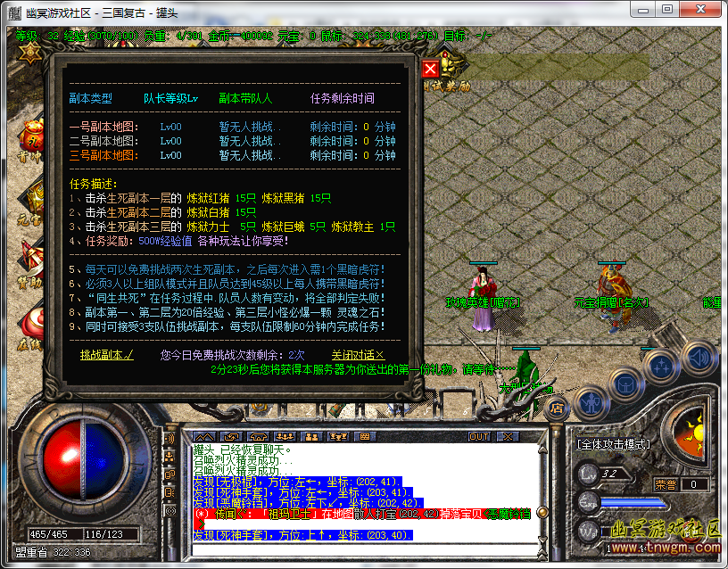
Task: Click the document-list icon left of chat
Action: point(170,492)
